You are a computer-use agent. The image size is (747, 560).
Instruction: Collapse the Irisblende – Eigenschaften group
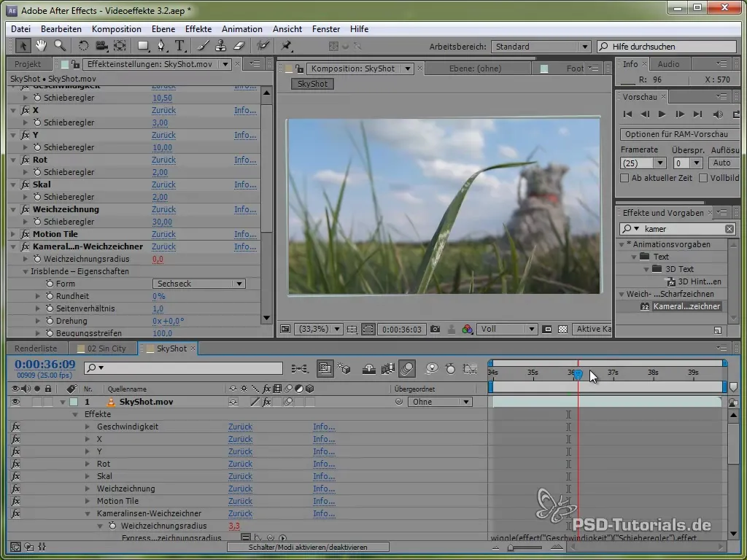coord(26,271)
